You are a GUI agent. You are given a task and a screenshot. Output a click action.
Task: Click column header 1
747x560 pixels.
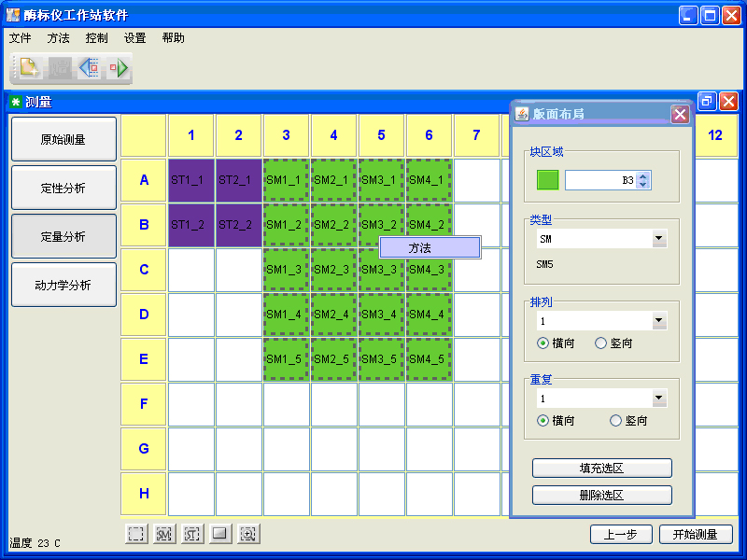point(191,135)
